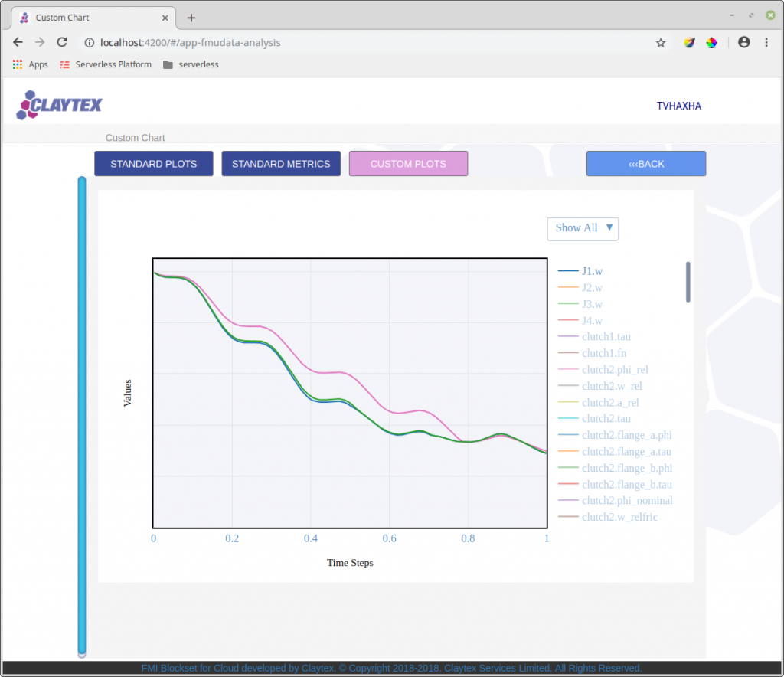Toggle the J1.w trace in legend

[x=580, y=271]
